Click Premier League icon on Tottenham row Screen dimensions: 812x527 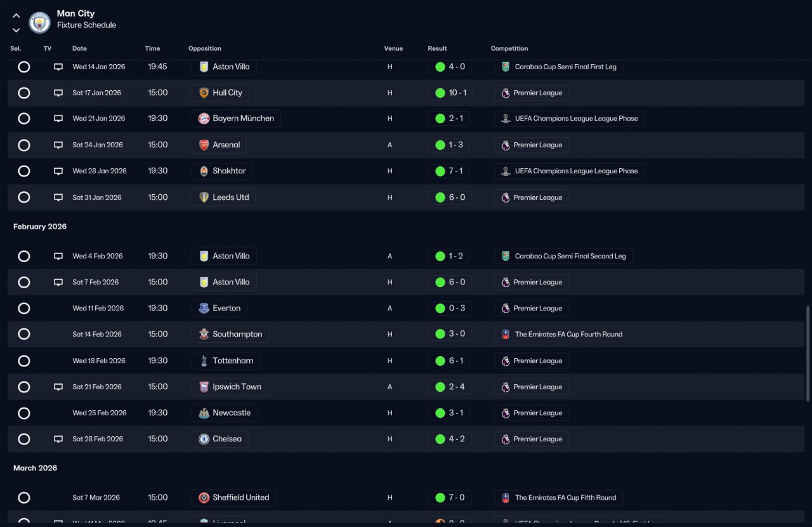(506, 361)
